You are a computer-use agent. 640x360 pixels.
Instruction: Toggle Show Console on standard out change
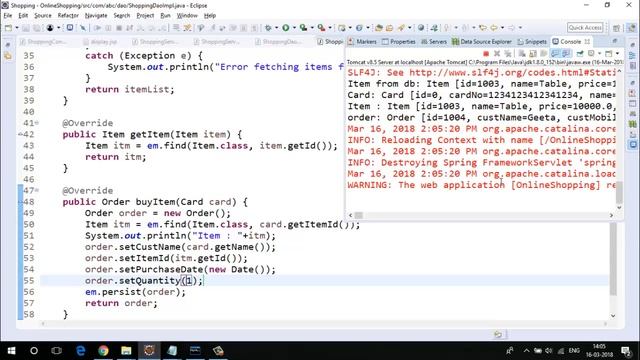click(x=555, y=53)
